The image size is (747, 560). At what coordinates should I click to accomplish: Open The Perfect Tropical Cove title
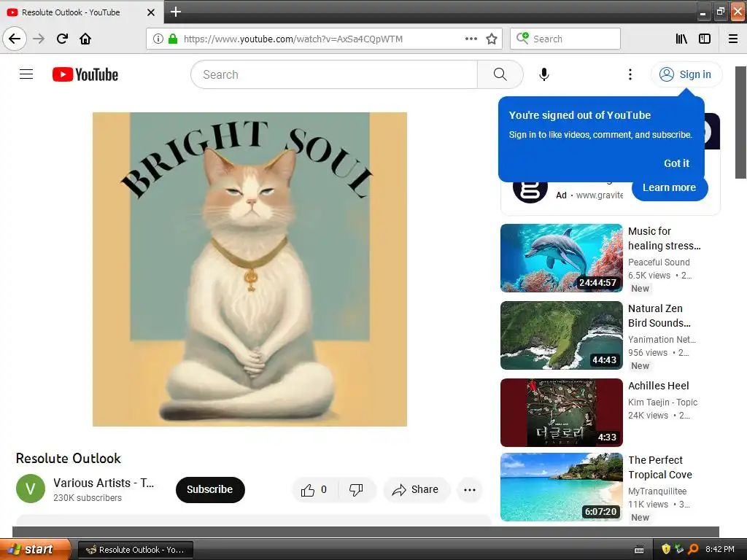(x=659, y=467)
